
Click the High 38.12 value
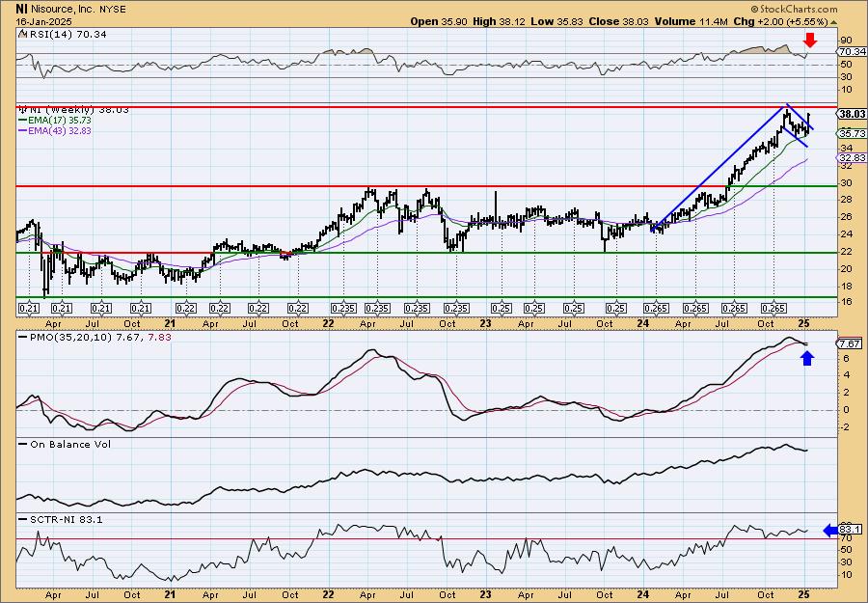point(499,21)
